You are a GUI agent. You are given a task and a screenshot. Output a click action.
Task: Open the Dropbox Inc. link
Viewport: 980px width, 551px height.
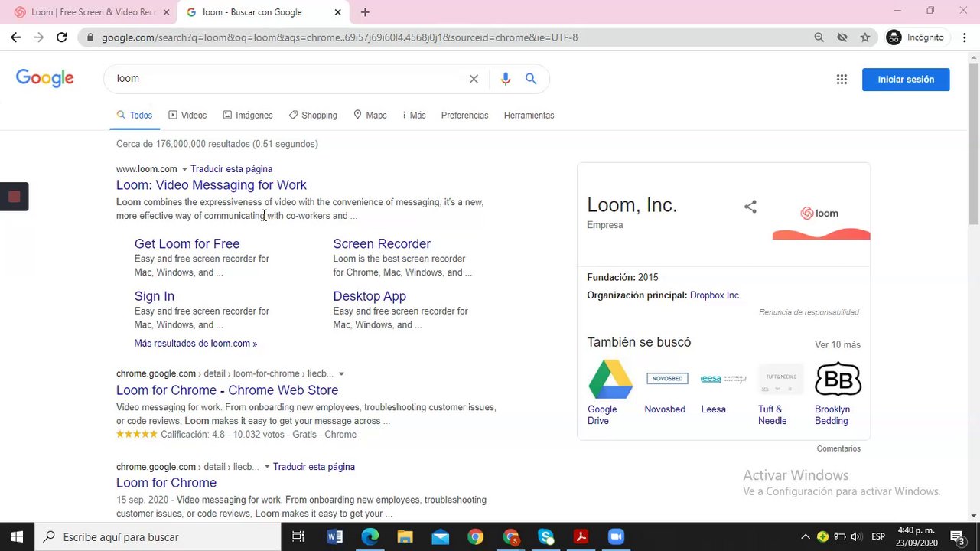(x=715, y=295)
